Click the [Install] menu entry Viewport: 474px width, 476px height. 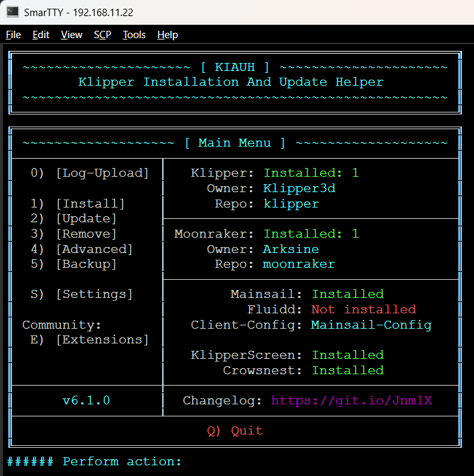pos(90,204)
